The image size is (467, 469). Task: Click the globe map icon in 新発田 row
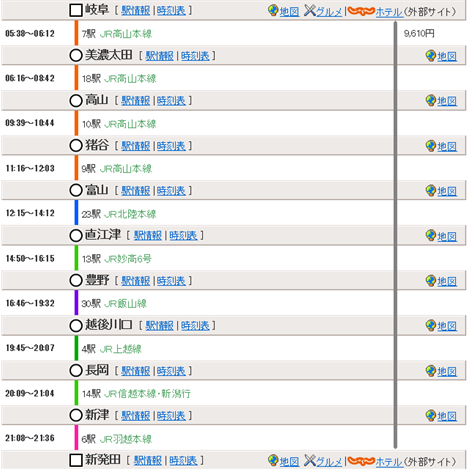click(x=273, y=460)
